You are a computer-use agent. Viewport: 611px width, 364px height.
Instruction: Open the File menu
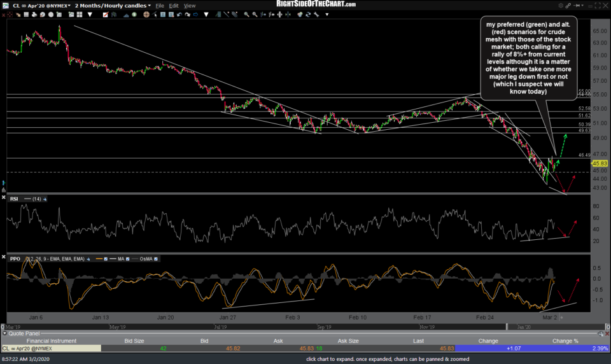point(160,6)
